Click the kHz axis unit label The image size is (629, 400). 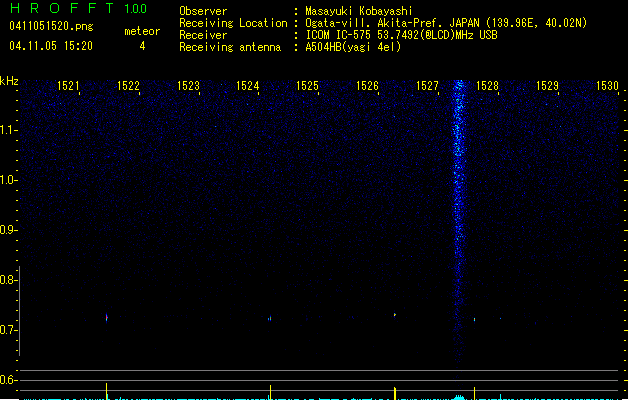[9, 81]
